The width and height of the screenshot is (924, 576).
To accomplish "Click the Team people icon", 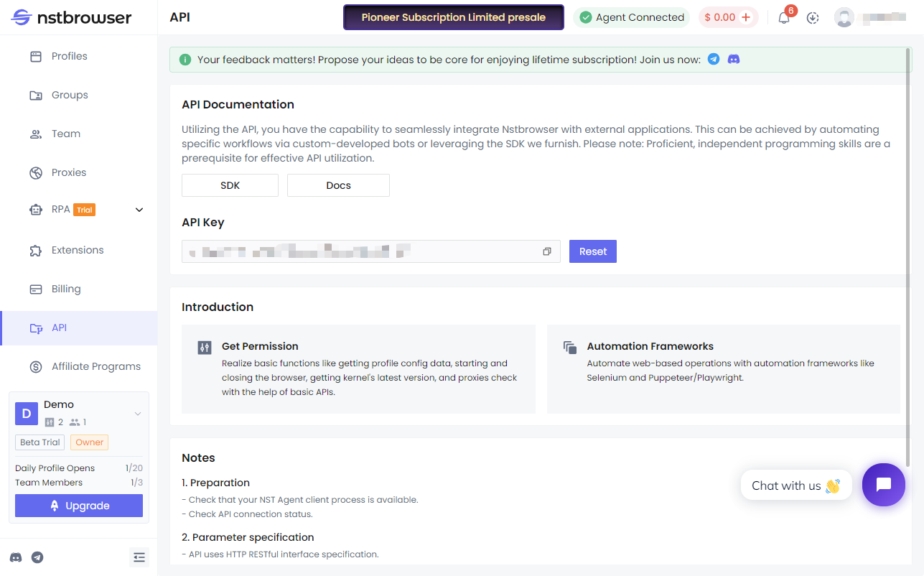I will (x=36, y=134).
